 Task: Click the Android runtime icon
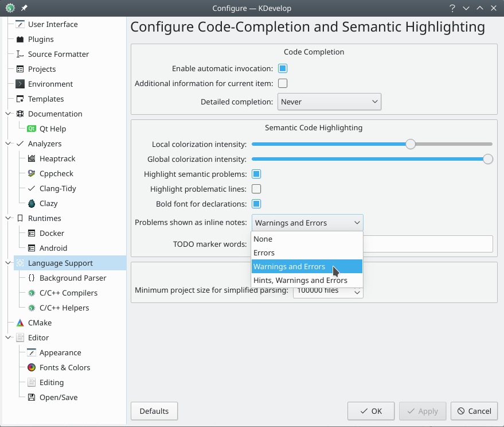[32, 248]
